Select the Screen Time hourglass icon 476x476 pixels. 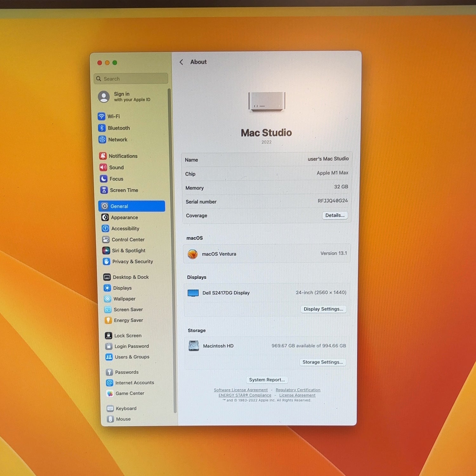tap(104, 190)
